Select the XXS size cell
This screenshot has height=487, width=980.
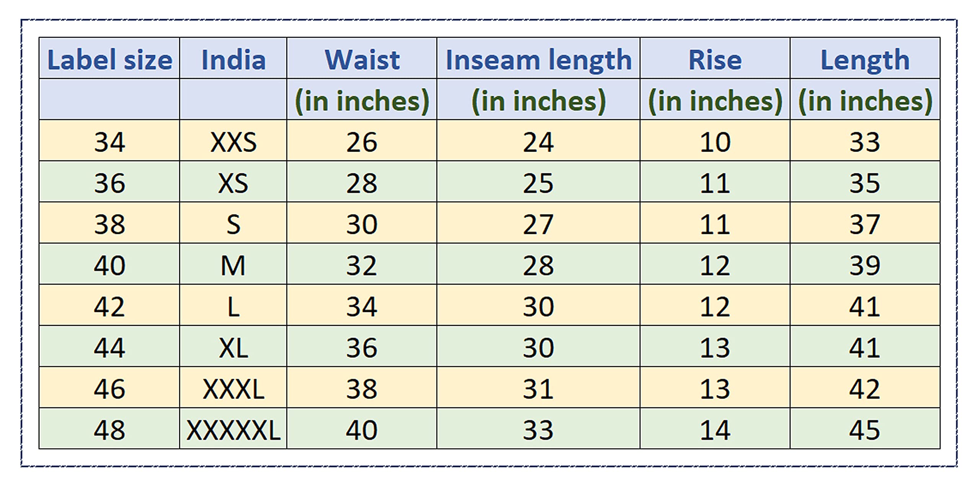(233, 142)
